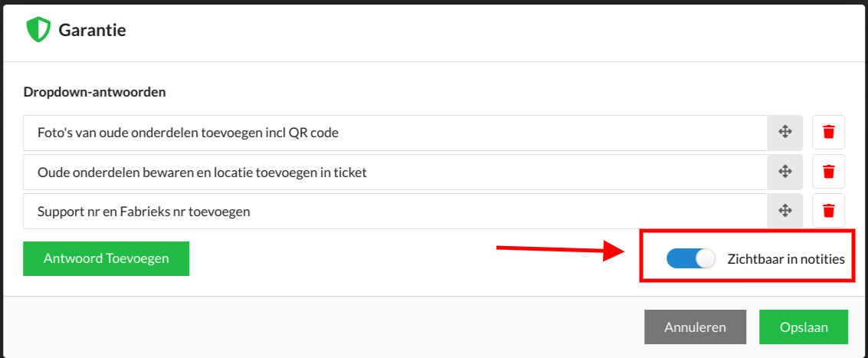Screen dimensions: 868x358
Task: Save changes with the Opslaan button
Action: tap(804, 327)
